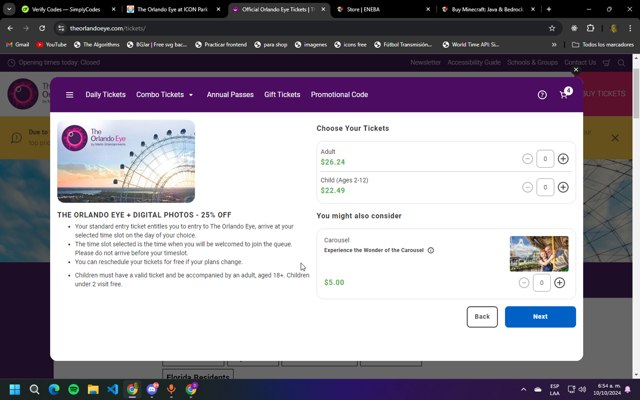This screenshot has width=640, height=400.
Task: Open Visual Studio Code from the taskbar
Action: tap(113, 389)
